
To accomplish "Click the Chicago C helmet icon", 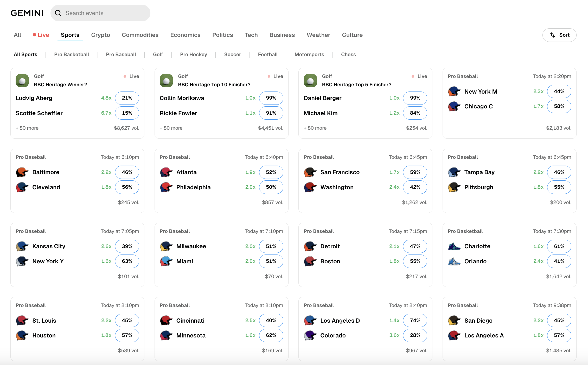I will pos(454,106).
